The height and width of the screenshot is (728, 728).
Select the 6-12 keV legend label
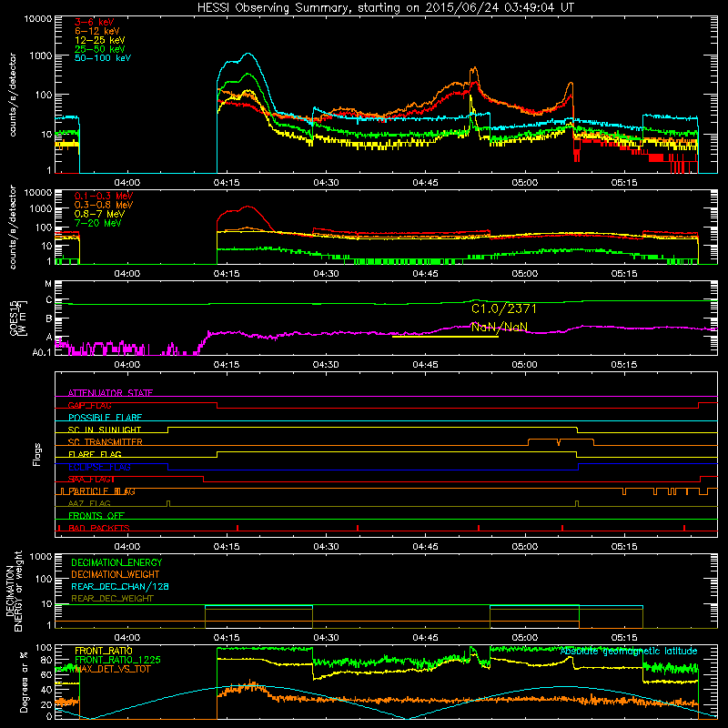coord(97,31)
